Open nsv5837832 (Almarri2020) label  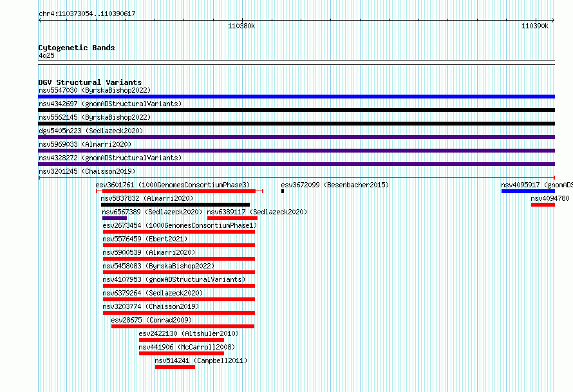(x=147, y=198)
